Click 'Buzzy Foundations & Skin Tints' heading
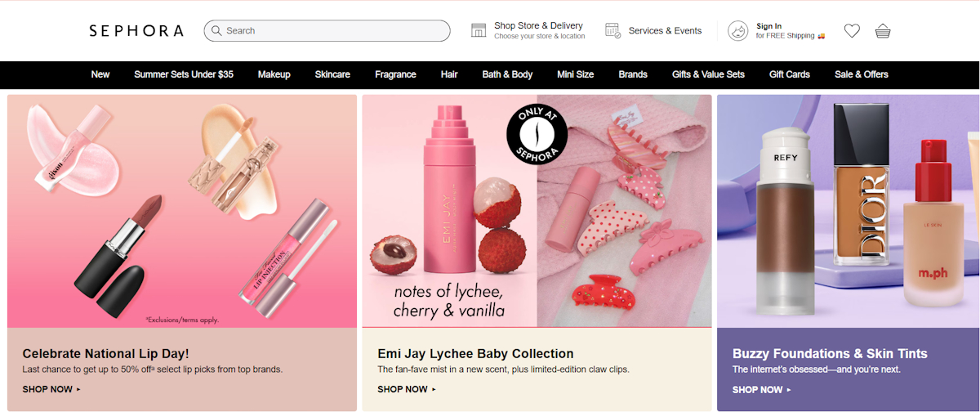 coord(830,354)
